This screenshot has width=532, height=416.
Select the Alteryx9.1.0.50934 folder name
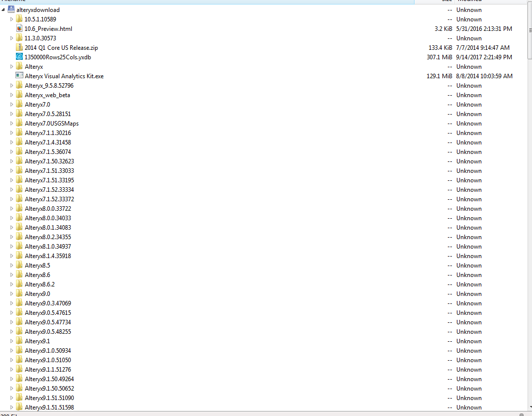click(48, 351)
